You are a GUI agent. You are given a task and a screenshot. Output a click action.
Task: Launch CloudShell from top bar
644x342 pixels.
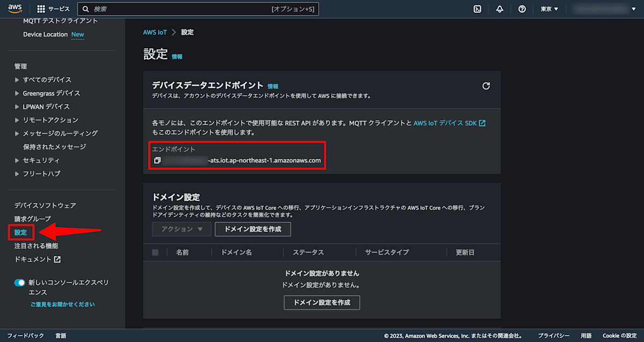click(x=477, y=9)
